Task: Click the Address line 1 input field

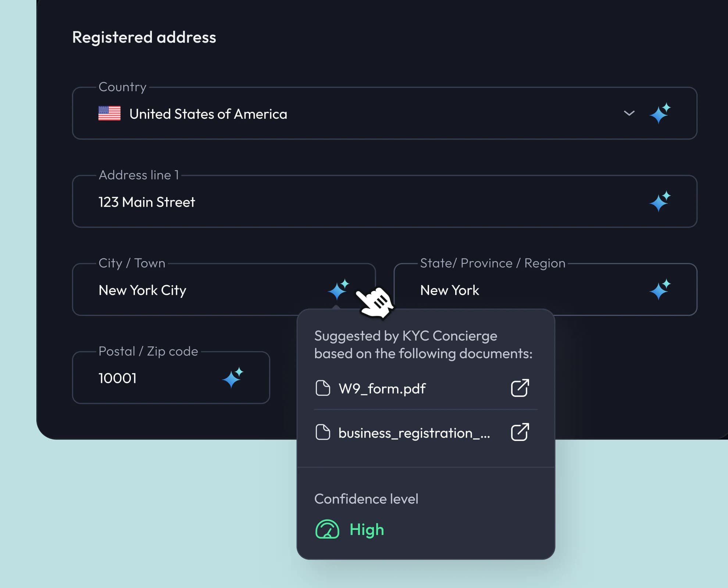Action: pyautogui.click(x=385, y=201)
